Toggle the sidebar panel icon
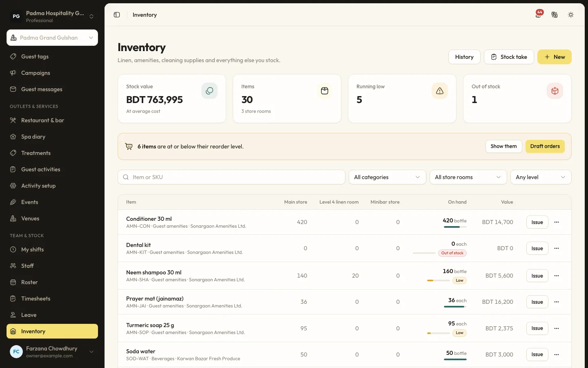The image size is (588, 368). (117, 15)
